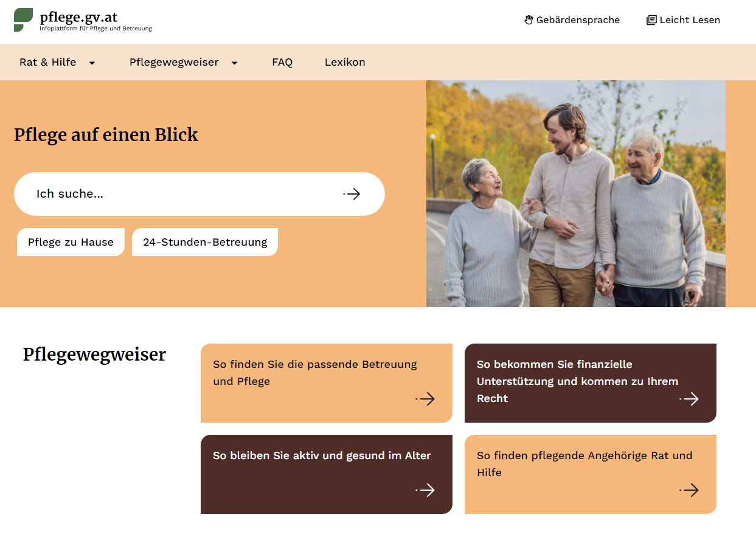Expand the Pflegewegweiser dropdown arrow
756x540 pixels.
[235, 63]
